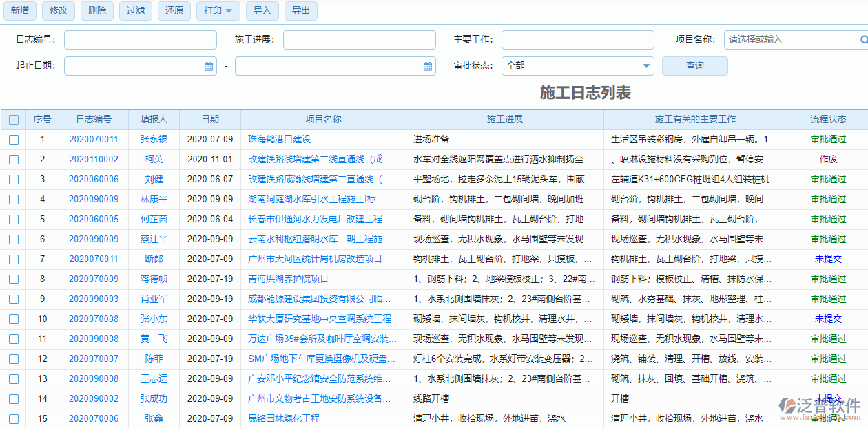
Task: Open the end date calendar picker
Action: click(x=427, y=66)
